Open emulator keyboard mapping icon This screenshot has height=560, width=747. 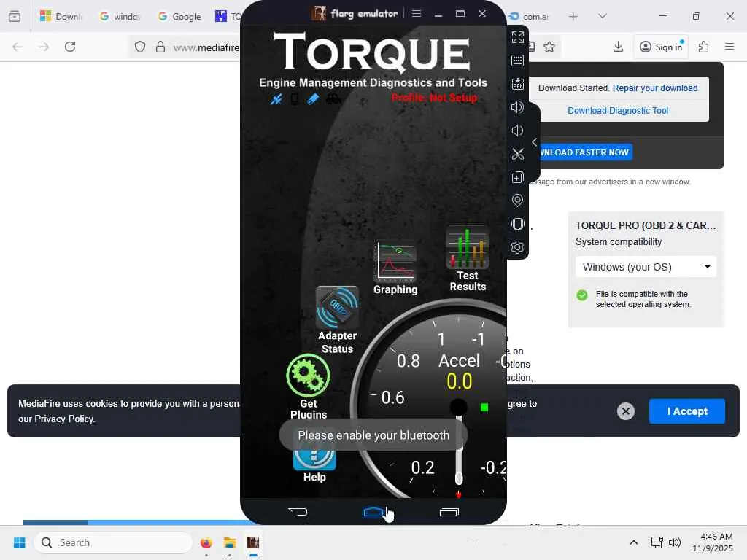point(517,61)
